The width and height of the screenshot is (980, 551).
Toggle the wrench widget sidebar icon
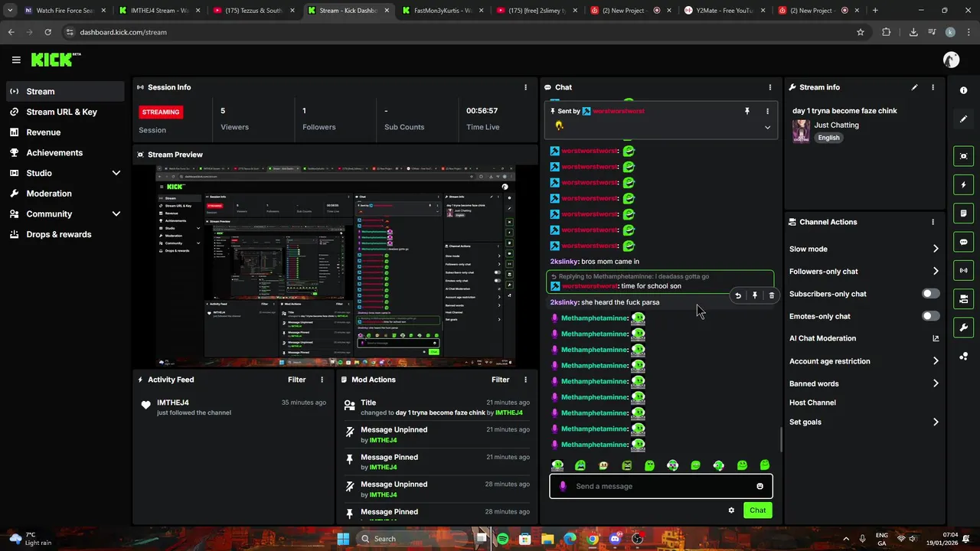(963, 328)
